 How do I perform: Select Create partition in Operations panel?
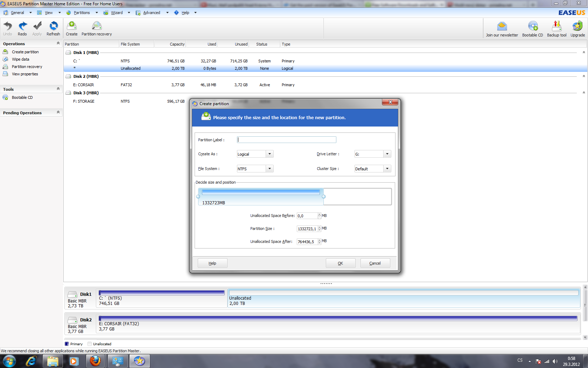[25, 52]
